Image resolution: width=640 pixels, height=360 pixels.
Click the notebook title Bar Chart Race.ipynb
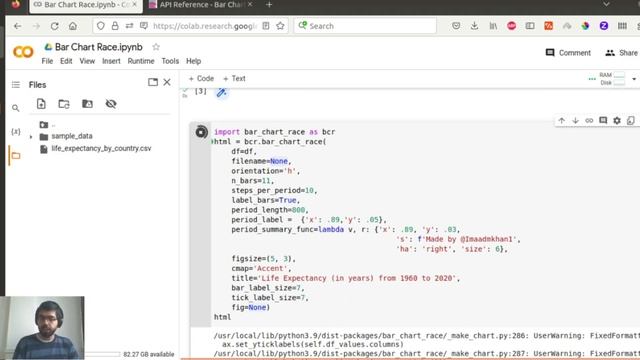(x=98, y=47)
